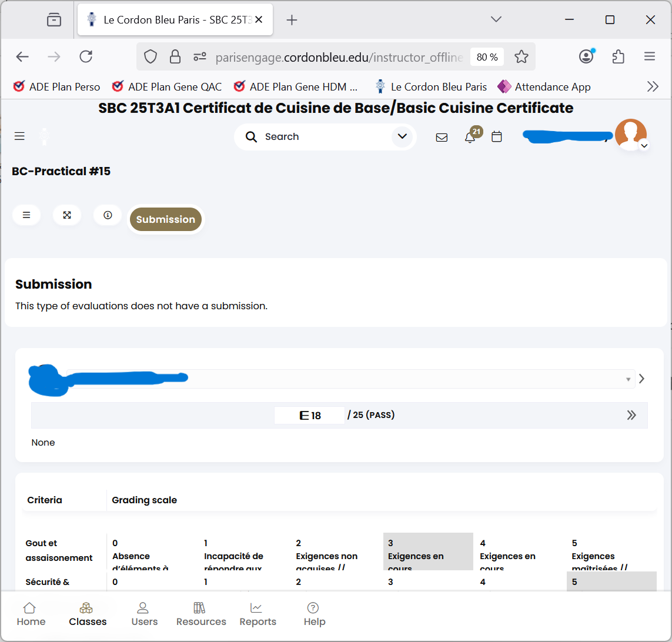This screenshot has height=642, width=672.
Task: Select score 5 for Gout et assaisonnement
Action: tap(611, 552)
